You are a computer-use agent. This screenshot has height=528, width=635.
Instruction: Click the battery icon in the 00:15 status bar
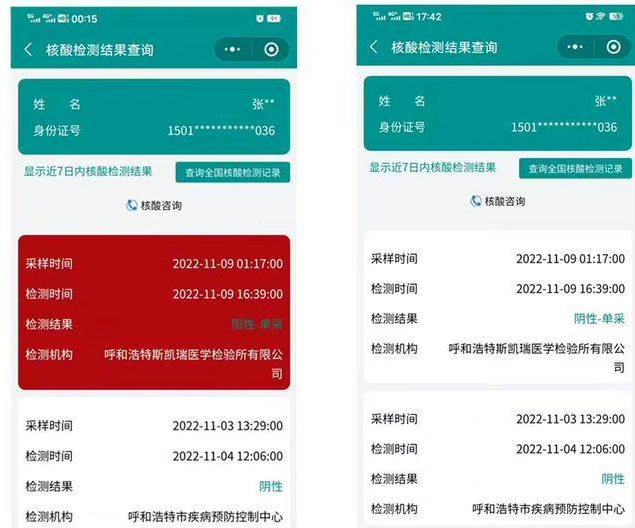point(273,18)
